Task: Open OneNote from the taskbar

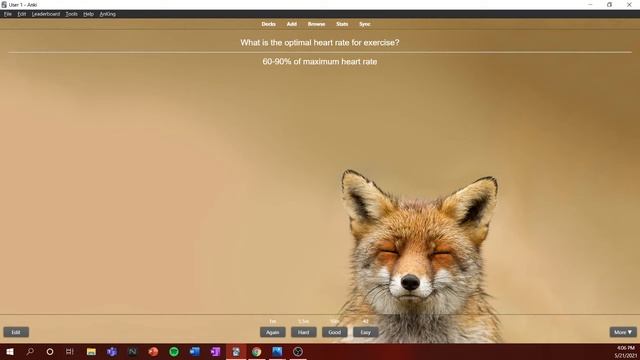Action: 216,351
